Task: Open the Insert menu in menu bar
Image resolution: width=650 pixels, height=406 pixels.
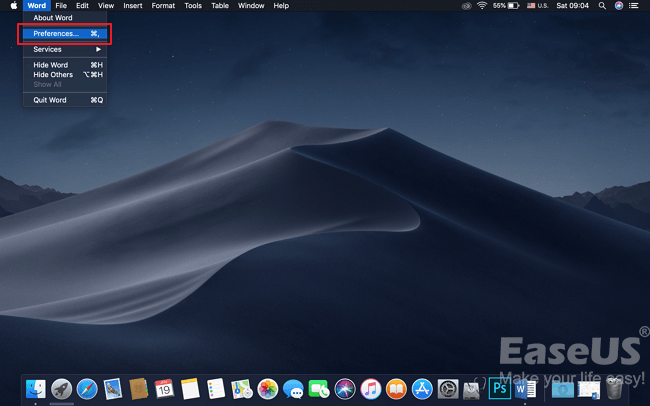Action: (132, 6)
